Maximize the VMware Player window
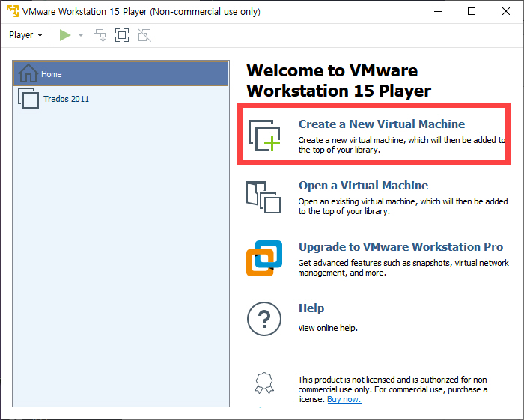Image resolution: width=524 pixels, height=420 pixels. click(472, 11)
